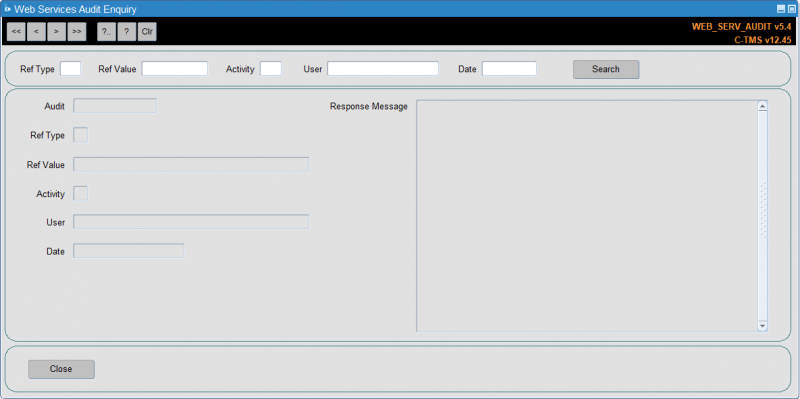
Task: Focus the Ref Value search field
Action: click(x=174, y=68)
